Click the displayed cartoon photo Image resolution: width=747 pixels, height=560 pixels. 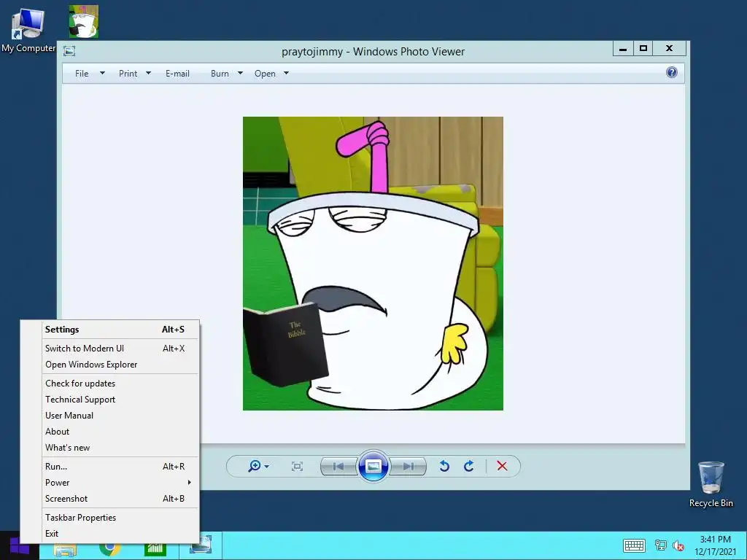(x=373, y=263)
